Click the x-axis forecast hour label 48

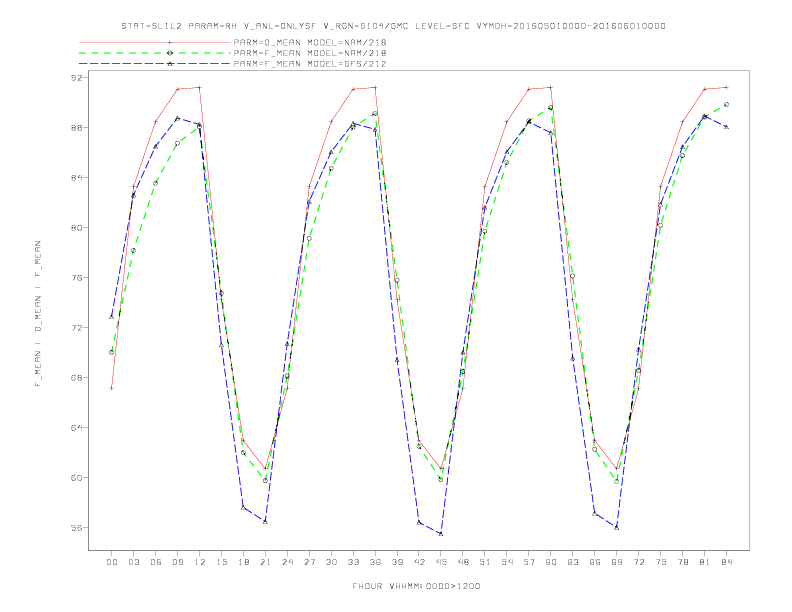[463, 562]
